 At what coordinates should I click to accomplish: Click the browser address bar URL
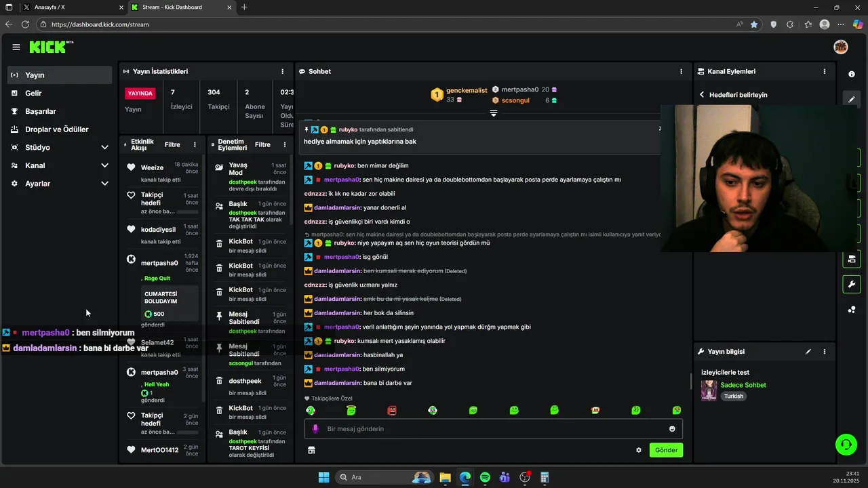(x=100, y=24)
